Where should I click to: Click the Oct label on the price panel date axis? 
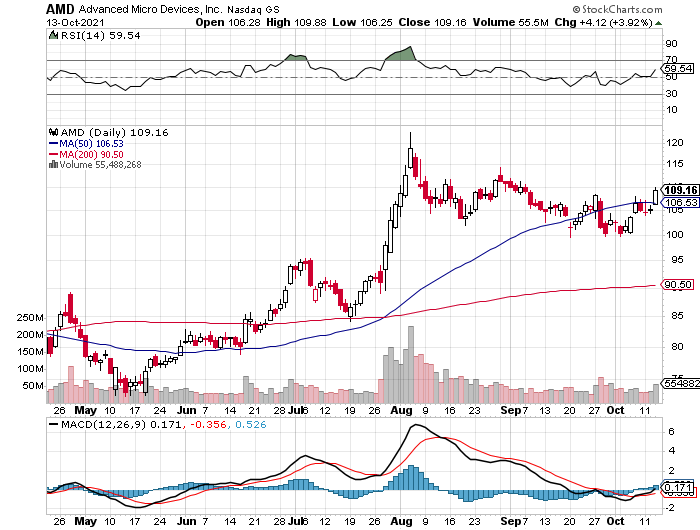pos(615,410)
